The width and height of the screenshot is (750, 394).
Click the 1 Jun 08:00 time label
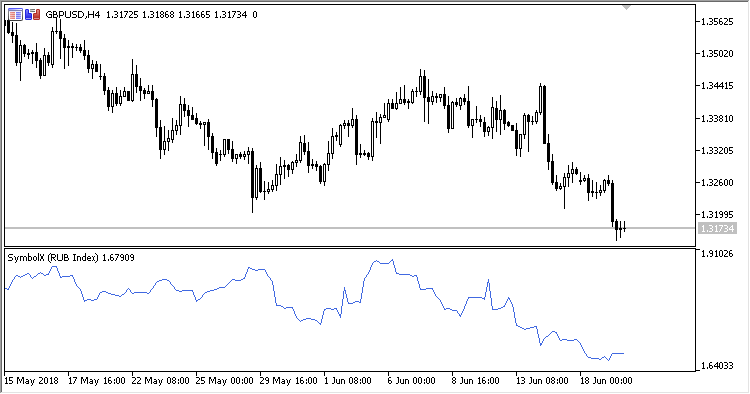pos(348,381)
